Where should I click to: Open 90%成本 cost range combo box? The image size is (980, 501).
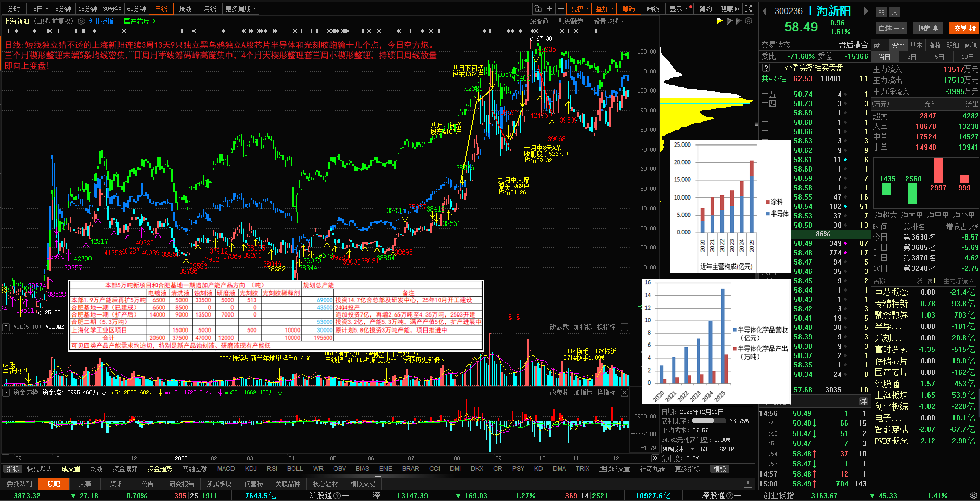679,449
